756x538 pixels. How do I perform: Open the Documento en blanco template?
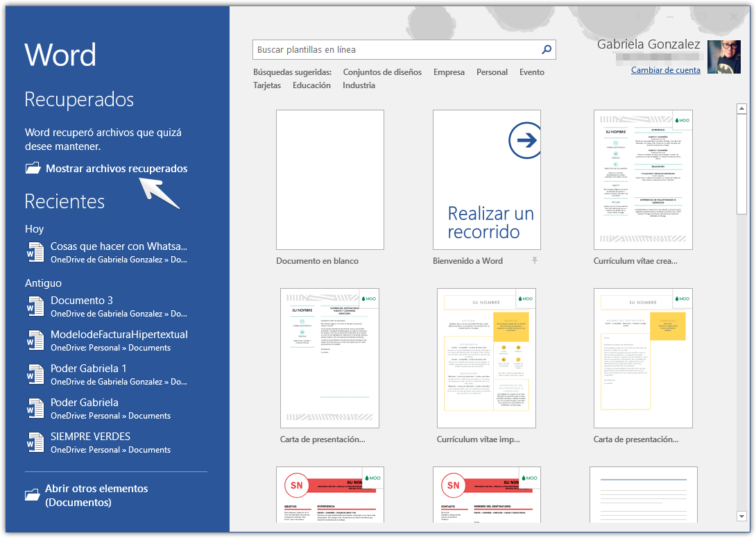[x=329, y=179]
